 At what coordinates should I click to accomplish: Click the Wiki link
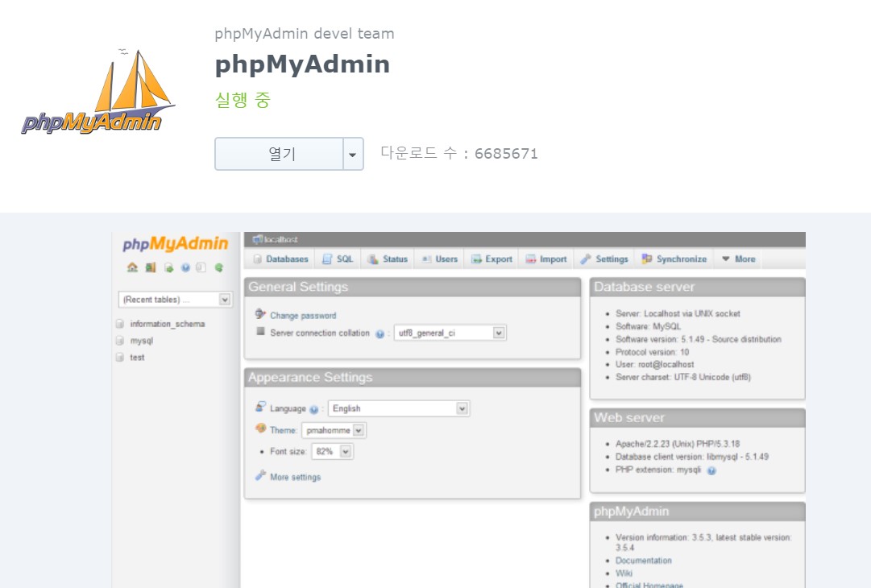pos(624,573)
